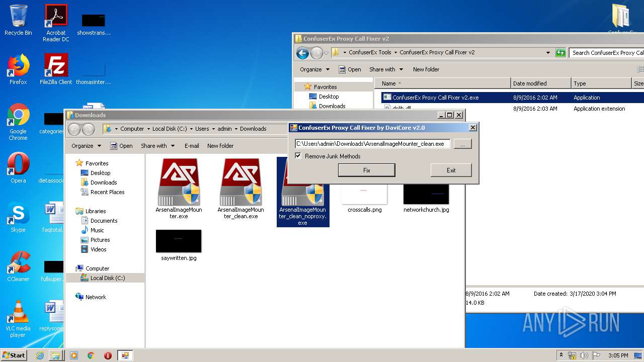Click Back arrow in ConfuserEx folder window
The height and width of the screenshot is (362, 644).
pos(302,53)
